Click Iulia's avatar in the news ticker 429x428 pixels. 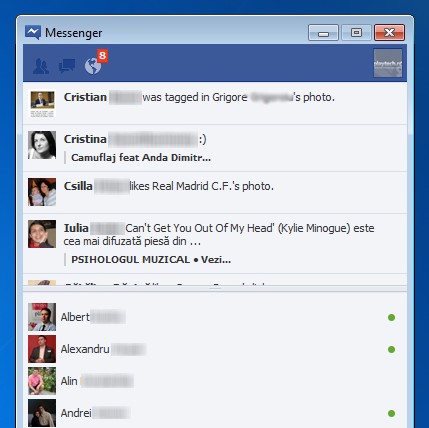pos(42,234)
